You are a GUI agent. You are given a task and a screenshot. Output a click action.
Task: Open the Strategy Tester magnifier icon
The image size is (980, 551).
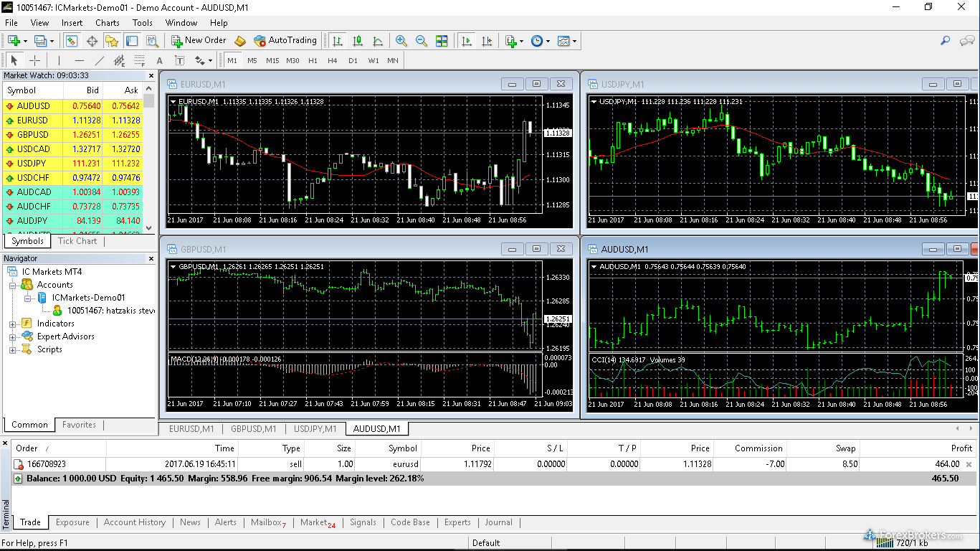pos(151,41)
